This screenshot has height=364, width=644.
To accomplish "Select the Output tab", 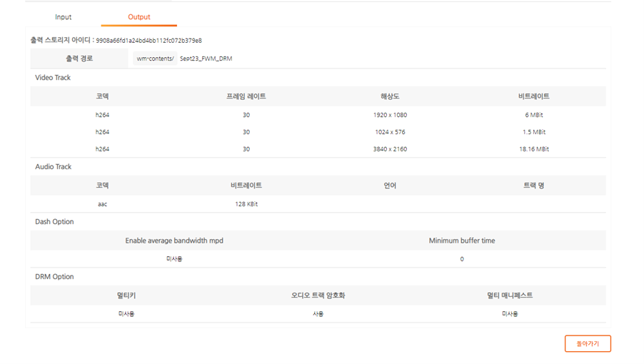I will tap(139, 16).
